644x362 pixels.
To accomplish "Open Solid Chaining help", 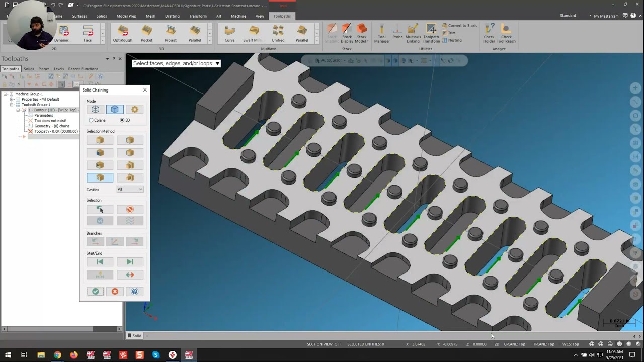I will (x=134, y=292).
